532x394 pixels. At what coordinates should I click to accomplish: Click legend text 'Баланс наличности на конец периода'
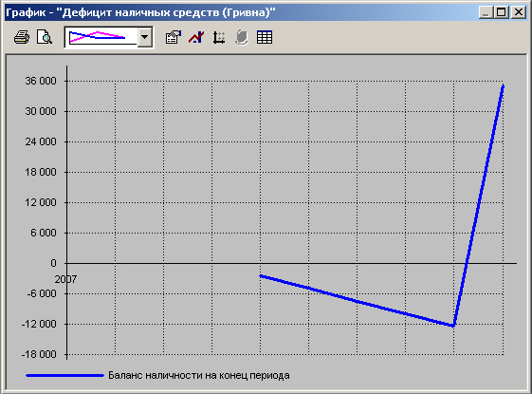tap(199, 375)
